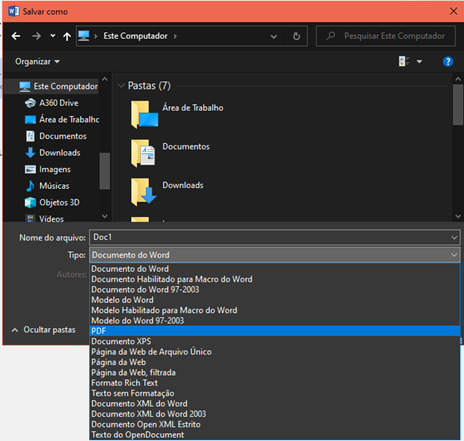Collapse the Pastas (7) group
This screenshot has width=464, height=441.
(121, 86)
